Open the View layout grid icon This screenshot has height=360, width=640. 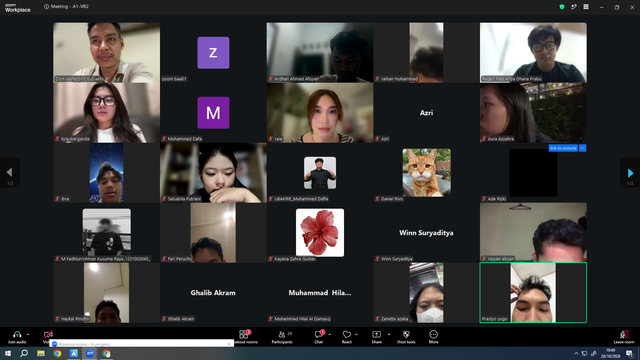586,7
